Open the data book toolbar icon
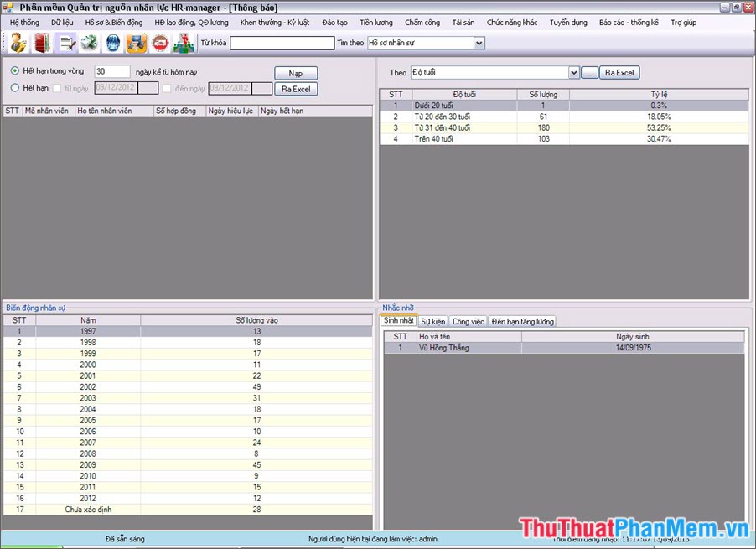Viewport: 756px width, 549px height. point(40,42)
